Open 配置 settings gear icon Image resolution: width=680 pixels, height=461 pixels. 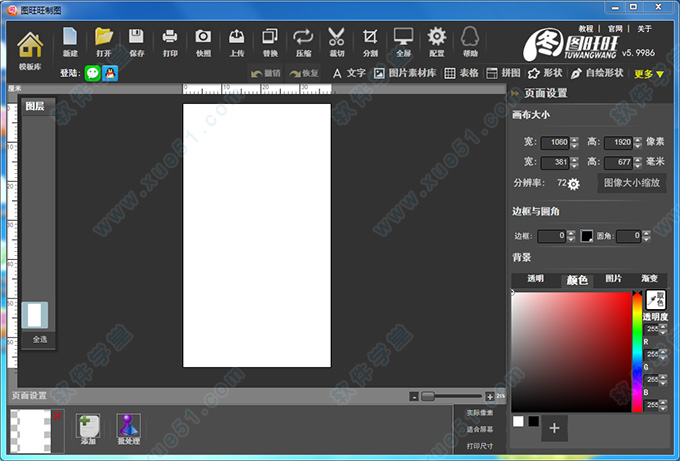click(436, 41)
